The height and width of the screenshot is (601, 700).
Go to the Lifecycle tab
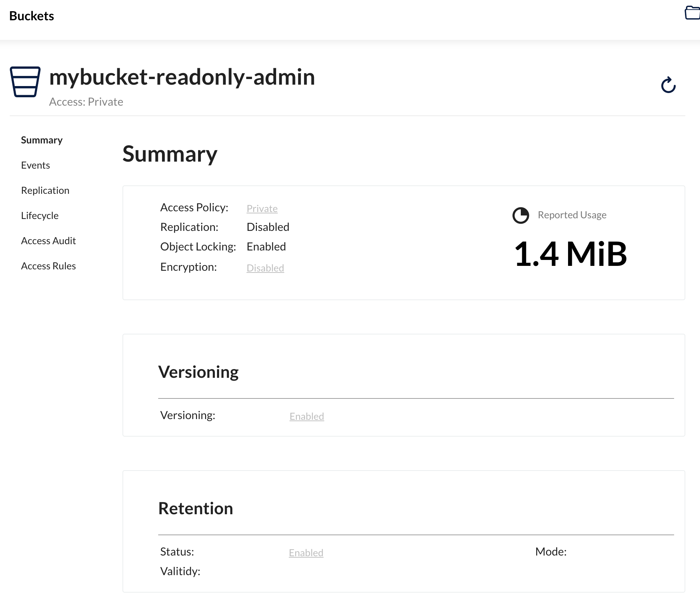click(40, 215)
